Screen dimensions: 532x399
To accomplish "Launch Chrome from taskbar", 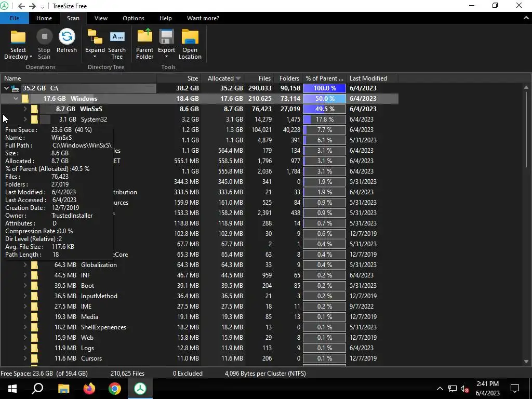I will point(115,389).
